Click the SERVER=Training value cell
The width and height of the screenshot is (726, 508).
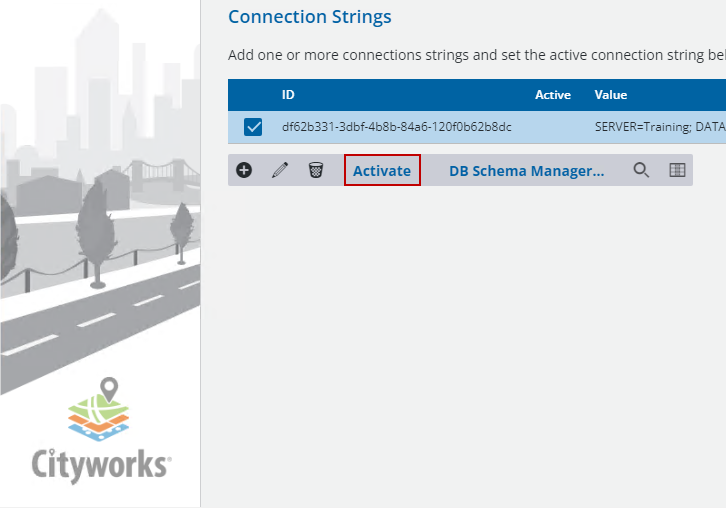(x=658, y=127)
